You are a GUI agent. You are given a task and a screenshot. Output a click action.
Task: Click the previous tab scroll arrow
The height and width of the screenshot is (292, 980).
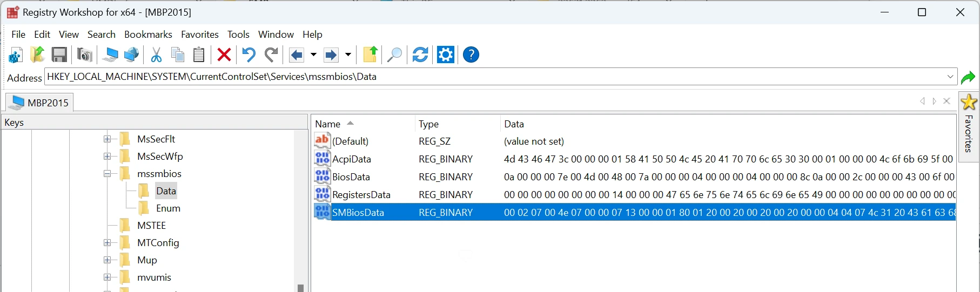click(923, 101)
